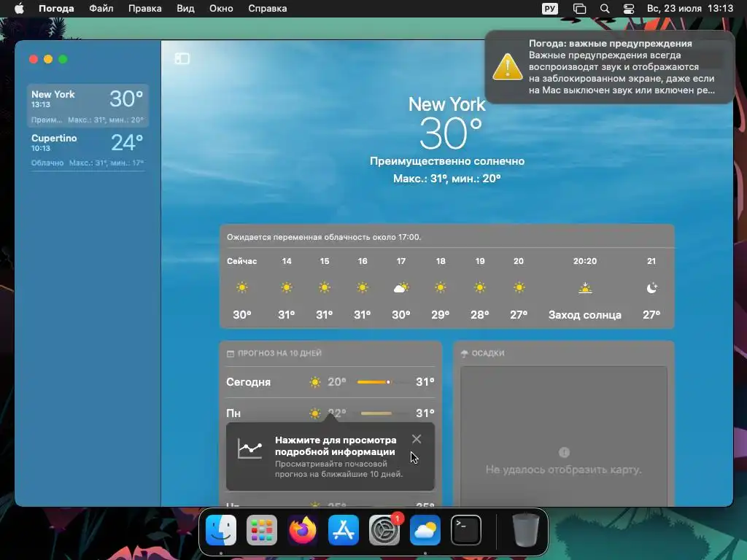
Task: Click the 'Заход солнца' label
Action: click(x=584, y=315)
